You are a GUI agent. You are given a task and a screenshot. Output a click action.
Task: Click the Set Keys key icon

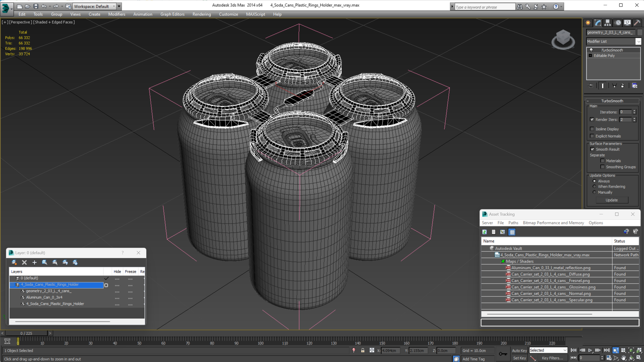503,354
